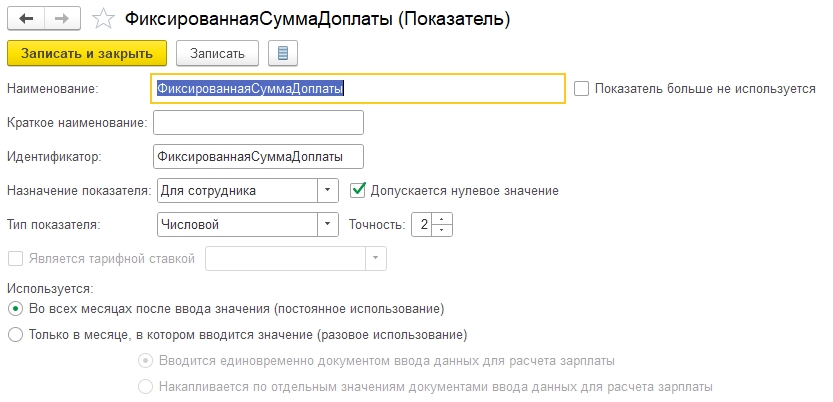This screenshot has width=833, height=402.
Task: Focus the 'Краткое наименование' input field
Action: [x=258, y=122]
